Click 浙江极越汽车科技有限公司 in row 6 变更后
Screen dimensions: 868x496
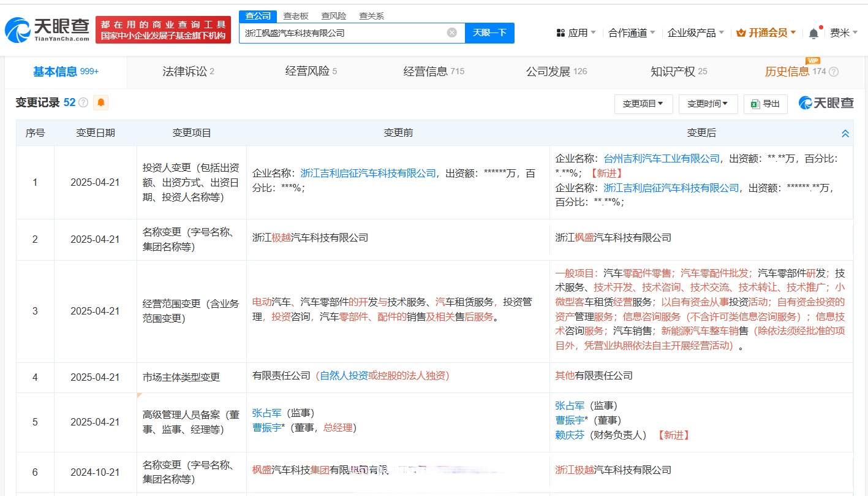pyautogui.click(x=613, y=470)
